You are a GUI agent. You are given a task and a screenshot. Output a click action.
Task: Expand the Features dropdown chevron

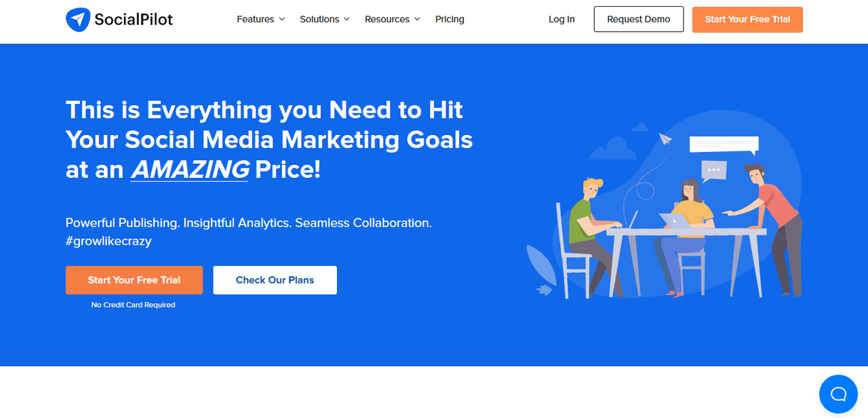click(281, 19)
